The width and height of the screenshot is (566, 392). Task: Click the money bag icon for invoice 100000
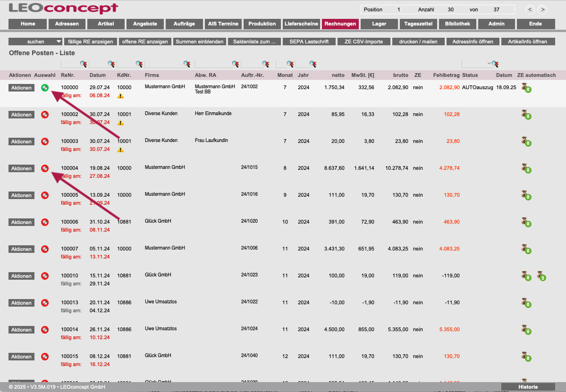(x=524, y=87)
